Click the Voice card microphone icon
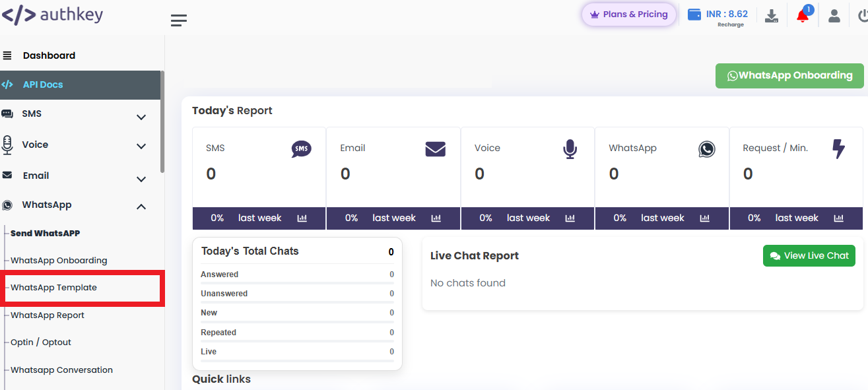Screen dimensions: 868x390 [570, 149]
